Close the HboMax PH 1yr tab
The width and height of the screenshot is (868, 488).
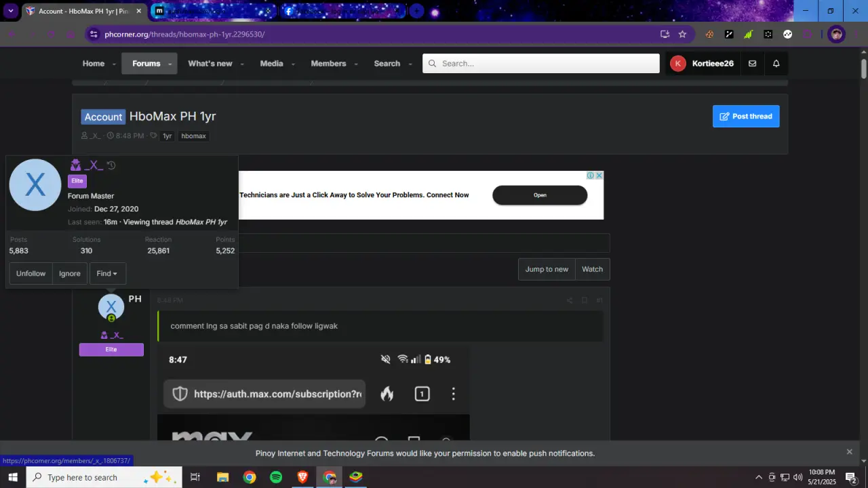(x=138, y=11)
